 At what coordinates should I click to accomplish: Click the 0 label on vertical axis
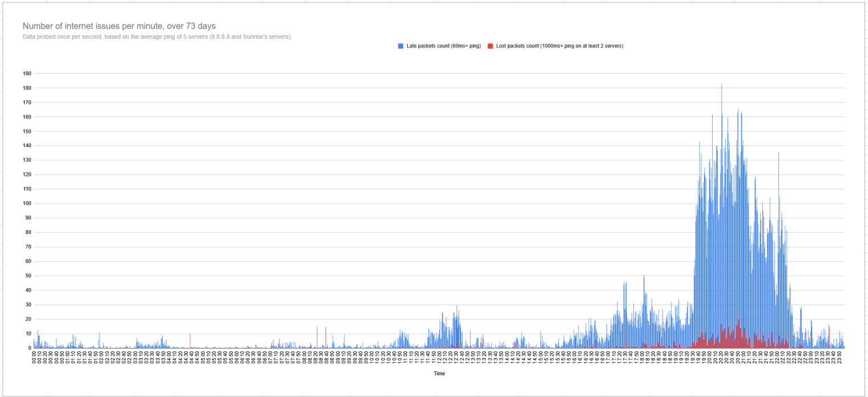[x=30, y=349]
